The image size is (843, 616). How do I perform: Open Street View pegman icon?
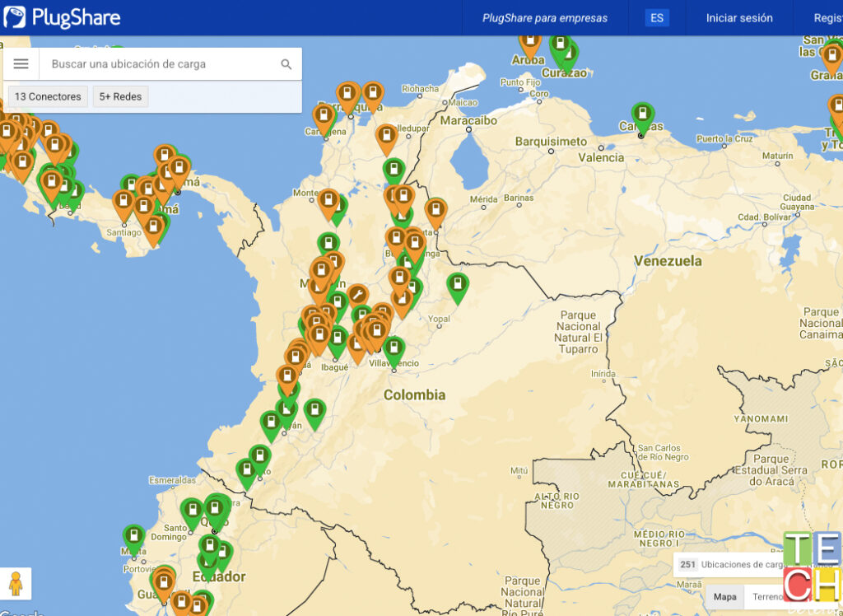pyautogui.click(x=16, y=583)
